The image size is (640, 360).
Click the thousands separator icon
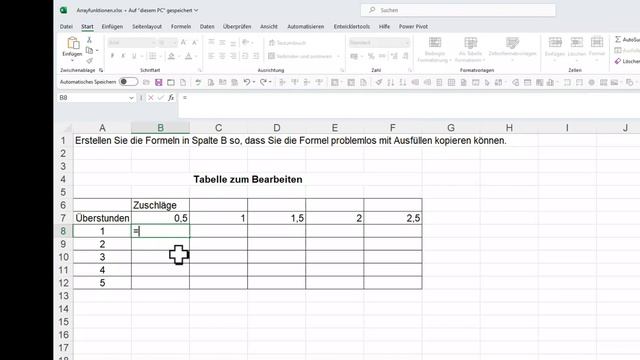point(382,56)
